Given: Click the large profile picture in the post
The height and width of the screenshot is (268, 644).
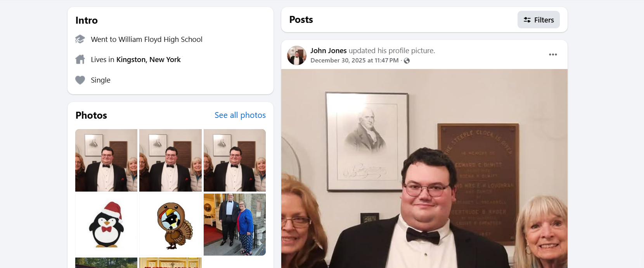Looking at the screenshot, I should (424, 168).
